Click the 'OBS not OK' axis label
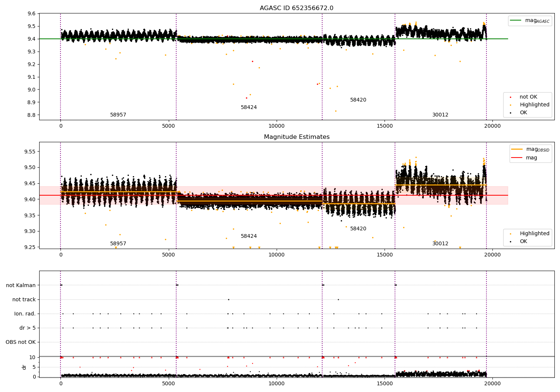This screenshot has height=392, width=560. click(x=21, y=342)
